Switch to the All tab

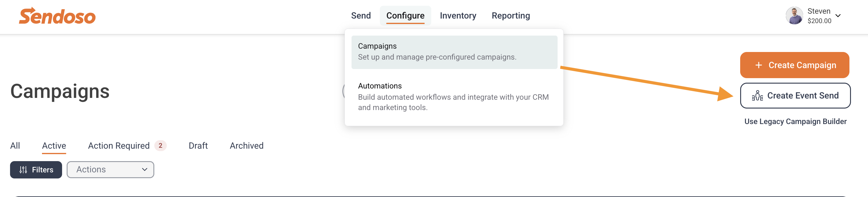[x=15, y=146]
